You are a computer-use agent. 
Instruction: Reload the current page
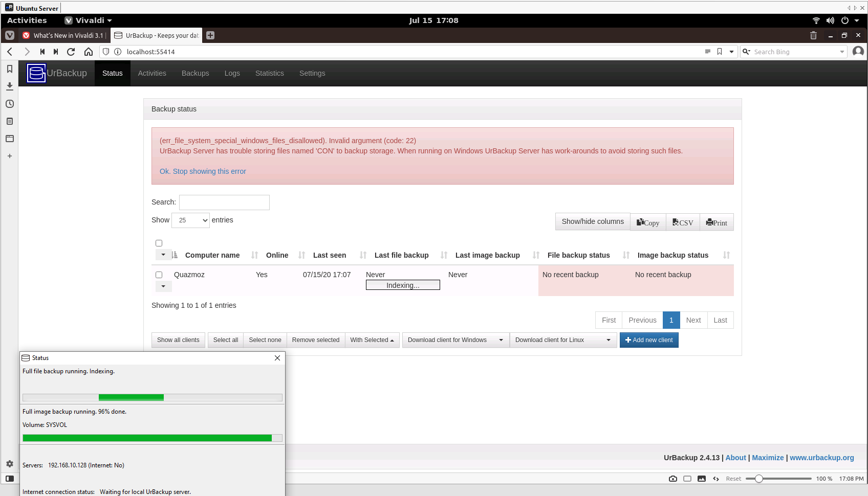click(x=71, y=52)
